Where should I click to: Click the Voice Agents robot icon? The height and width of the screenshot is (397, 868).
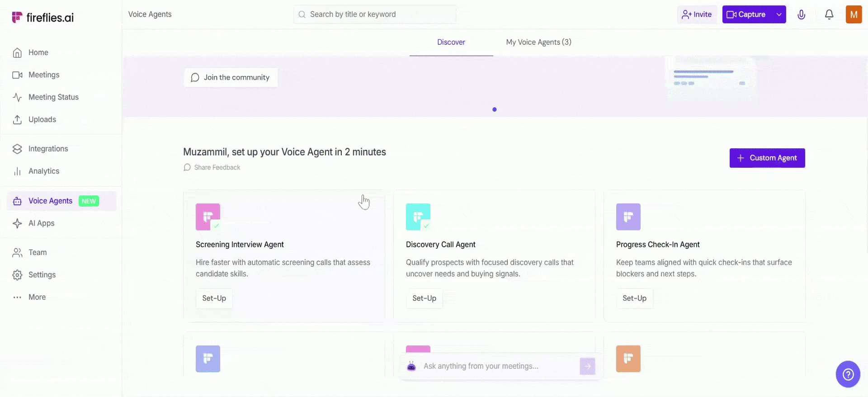tap(17, 201)
